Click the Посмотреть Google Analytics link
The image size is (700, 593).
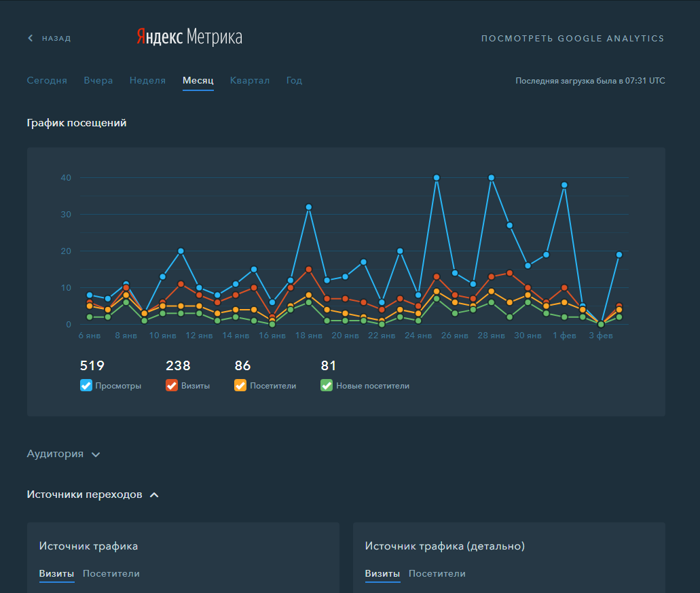[573, 39]
